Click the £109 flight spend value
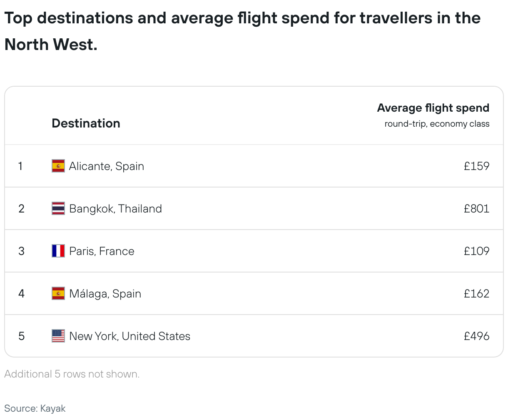This screenshot has height=420, width=508. 476,251
